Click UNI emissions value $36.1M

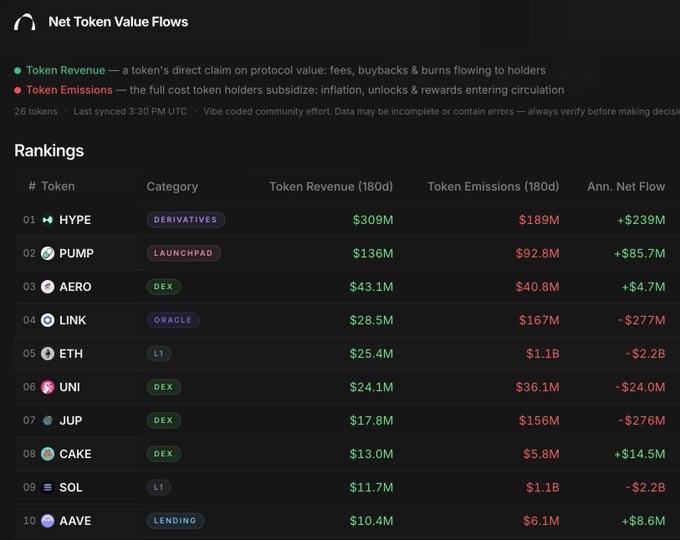pos(537,387)
